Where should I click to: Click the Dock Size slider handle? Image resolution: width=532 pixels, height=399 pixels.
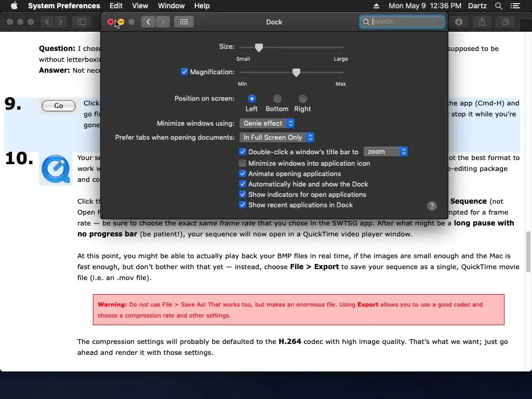click(259, 47)
